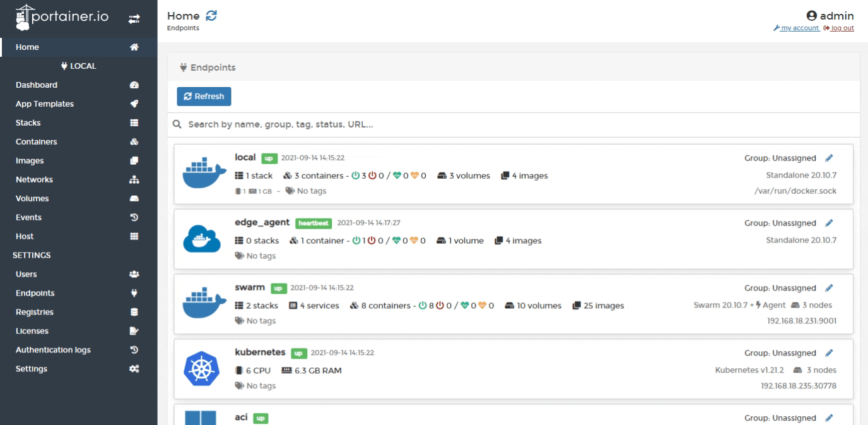This screenshot has width=868, height=425.
Task: Click the Networks sitemap icon
Action: (134, 179)
